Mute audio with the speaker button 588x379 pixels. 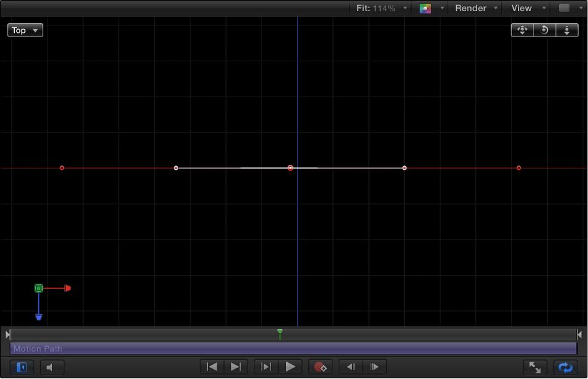pyautogui.click(x=52, y=367)
